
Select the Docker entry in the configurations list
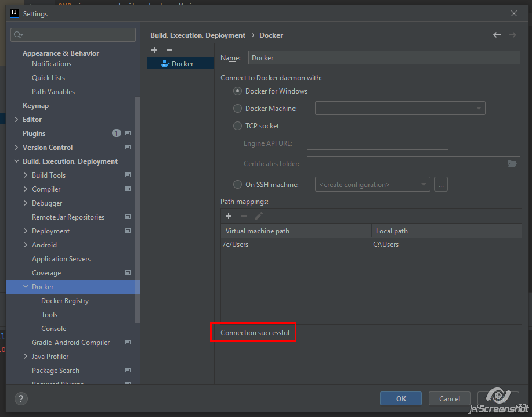pyautogui.click(x=180, y=64)
